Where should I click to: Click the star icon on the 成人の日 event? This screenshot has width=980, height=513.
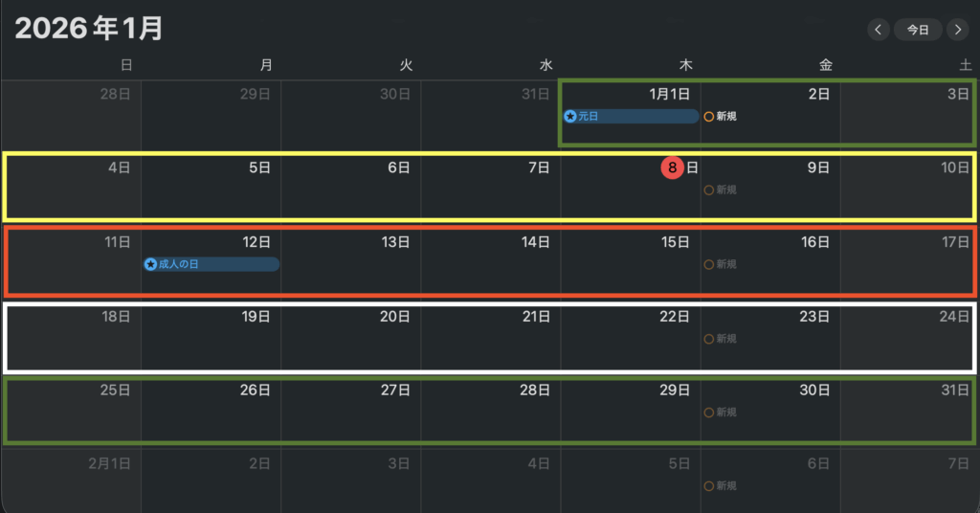(x=150, y=263)
